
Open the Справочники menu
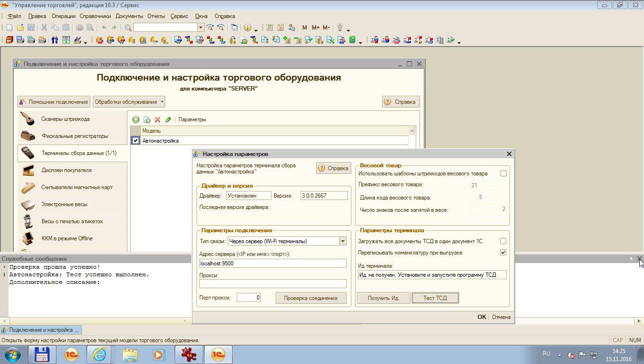(x=95, y=16)
